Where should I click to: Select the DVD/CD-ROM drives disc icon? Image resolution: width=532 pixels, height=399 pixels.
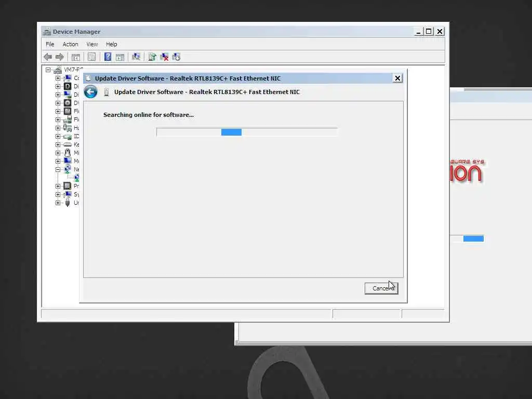[68, 103]
